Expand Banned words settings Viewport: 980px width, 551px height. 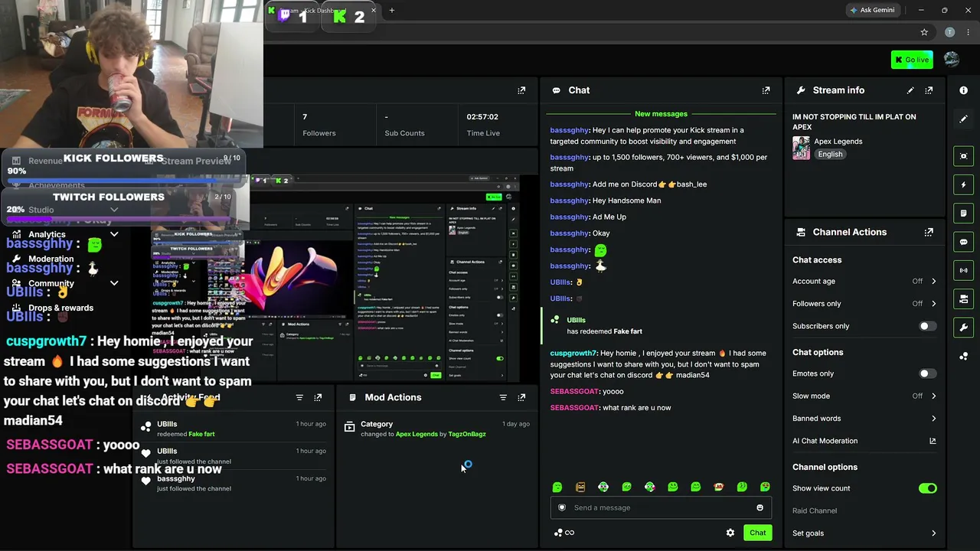pos(864,419)
